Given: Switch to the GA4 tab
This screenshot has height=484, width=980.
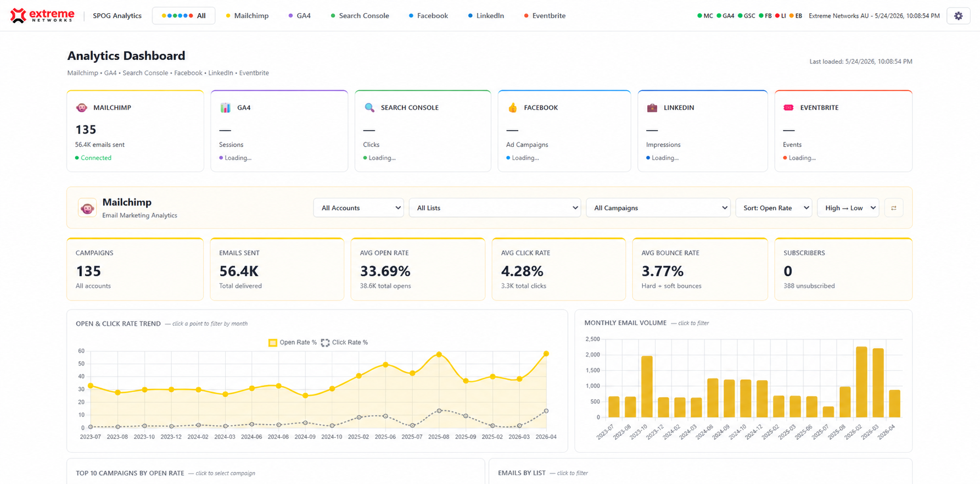Looking at the screenshot, I should [300, 16].
